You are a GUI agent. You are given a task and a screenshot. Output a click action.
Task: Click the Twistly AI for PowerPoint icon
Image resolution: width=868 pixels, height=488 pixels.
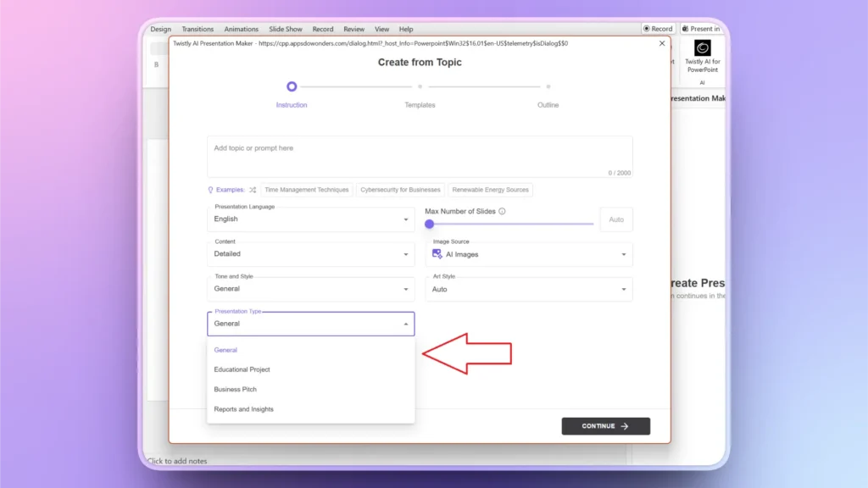coord(702,48)
